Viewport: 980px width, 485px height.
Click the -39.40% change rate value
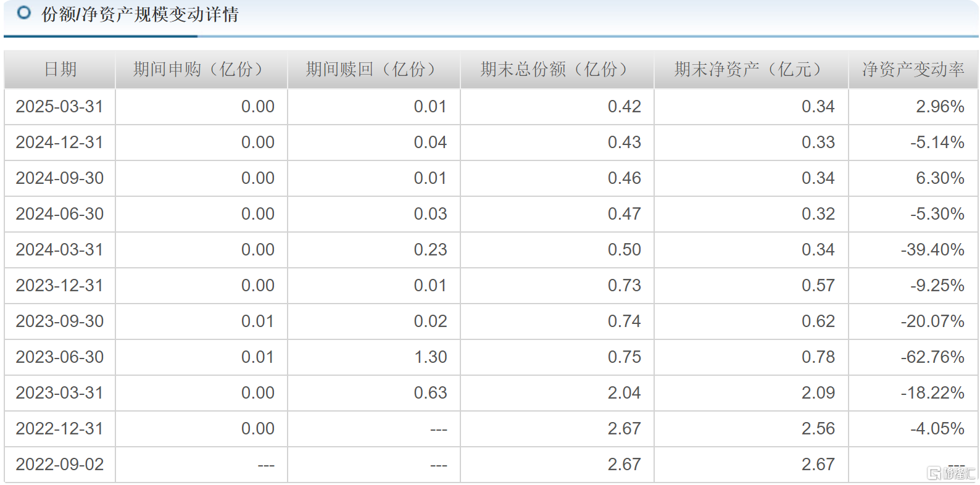932,250
